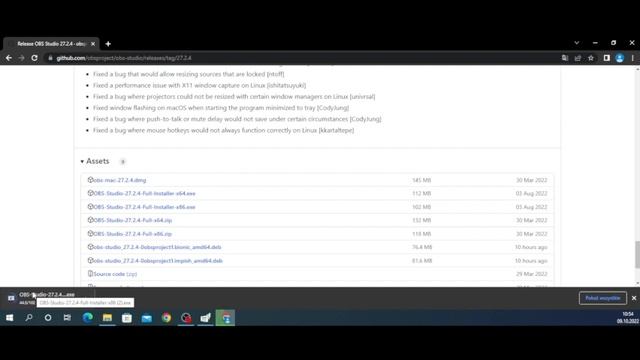Click the file icon in downloads bar
Viewport: 640px width, 360px height.
(x=11, y=298)
